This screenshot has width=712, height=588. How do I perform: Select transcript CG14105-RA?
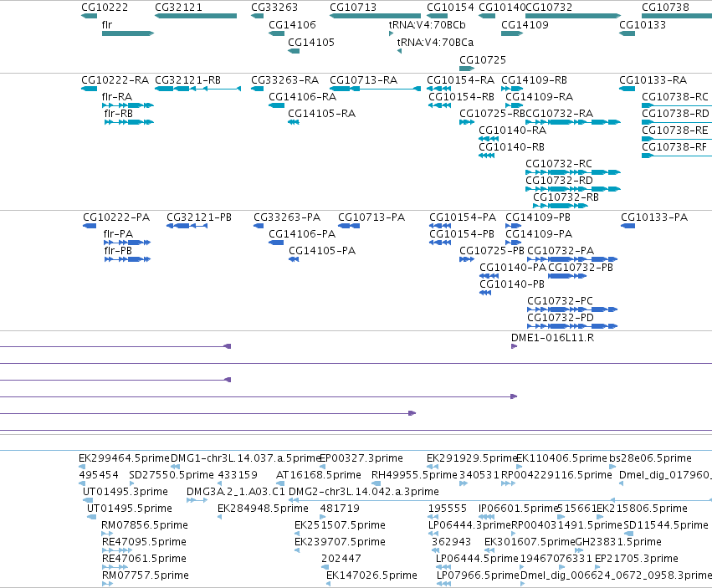point(321,114)
